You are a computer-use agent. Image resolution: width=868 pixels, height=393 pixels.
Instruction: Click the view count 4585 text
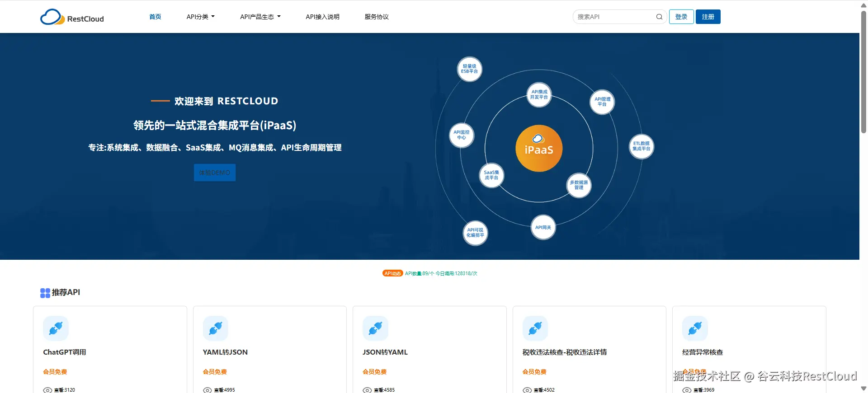384,390
